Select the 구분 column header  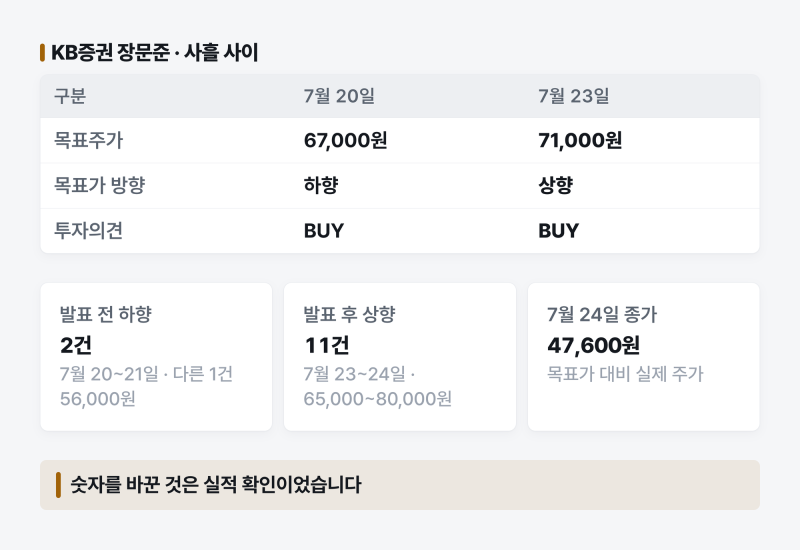pos(70,96)
